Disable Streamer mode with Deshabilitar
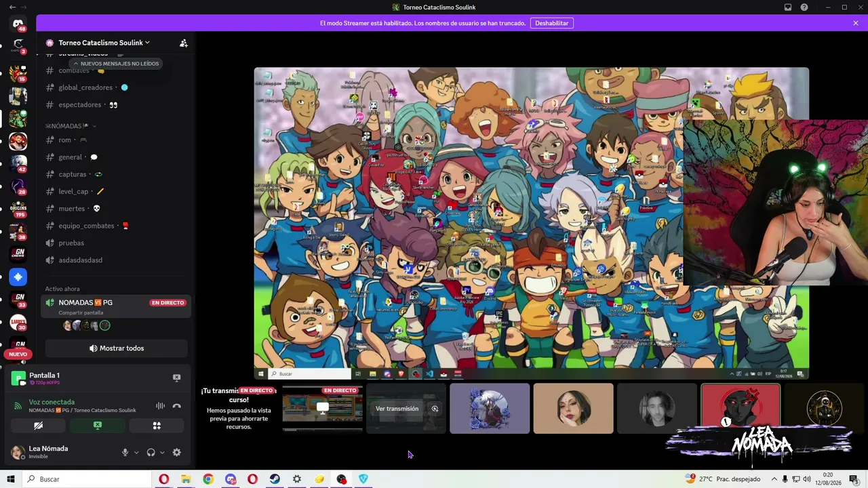This screenshot has height=488, width=868. point(551,23)
